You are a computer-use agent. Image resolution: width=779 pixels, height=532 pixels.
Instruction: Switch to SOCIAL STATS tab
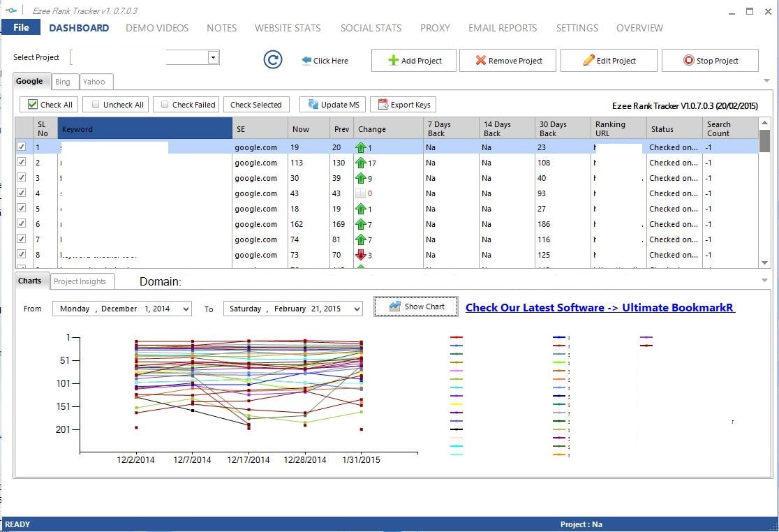[371, 29]
